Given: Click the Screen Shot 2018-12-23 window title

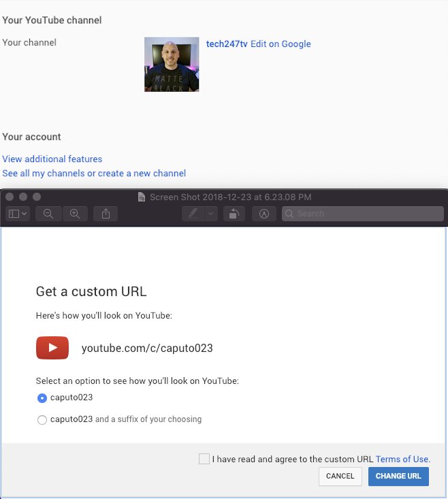Looking at the screenshot, I should point(230,197).
